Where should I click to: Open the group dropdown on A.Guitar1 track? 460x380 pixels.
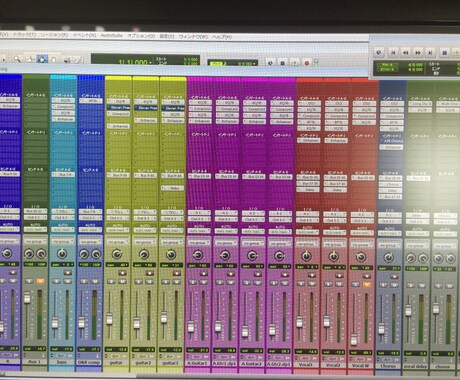coord(198,243)
